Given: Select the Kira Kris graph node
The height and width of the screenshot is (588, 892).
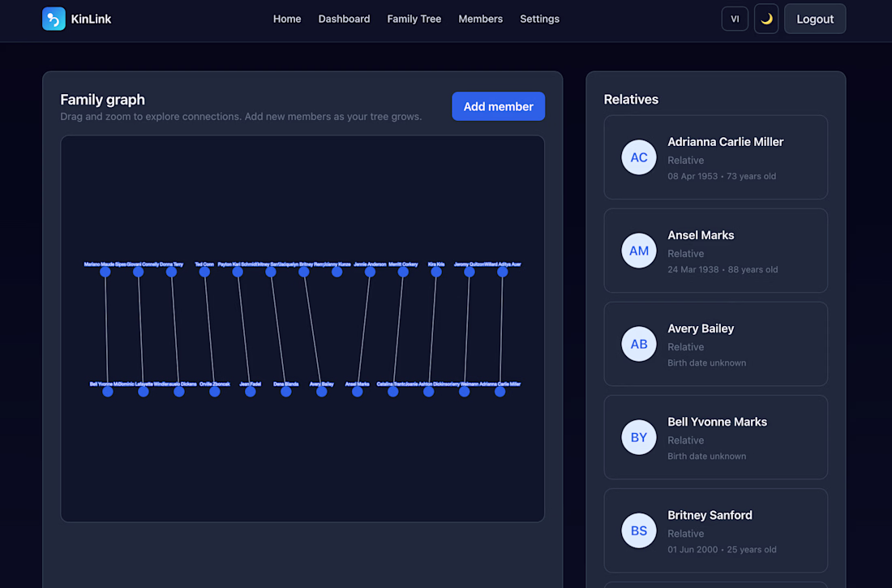Looking at the screenshot, I should coord(436,272).
